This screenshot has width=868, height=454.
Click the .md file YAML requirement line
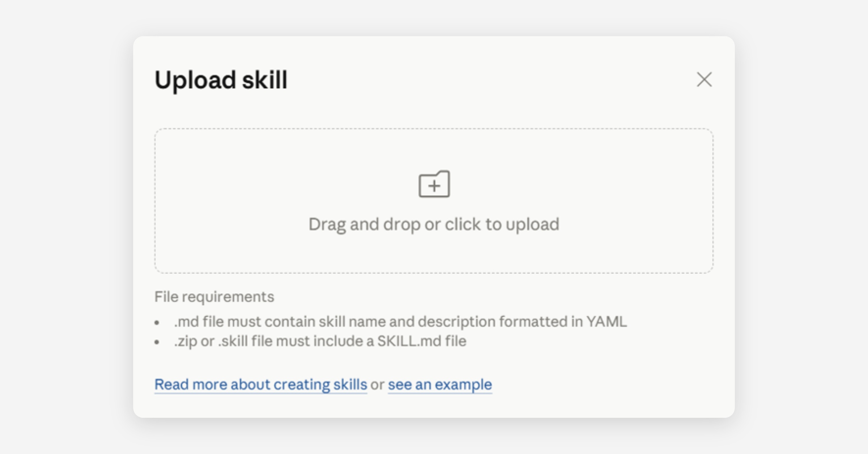[x=400, y=321]
